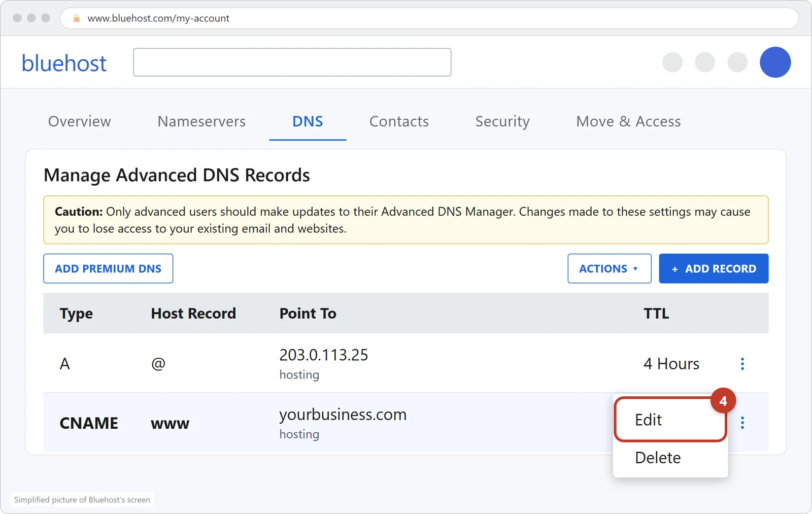Expand the ACTIONS dropdown
This screenshot has height=514, width=812.
pyautogui.click(x=609, y=268)
